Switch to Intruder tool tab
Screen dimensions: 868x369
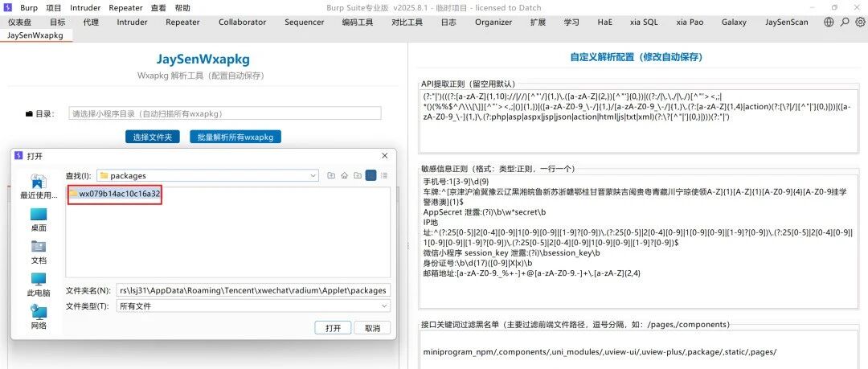132,23
